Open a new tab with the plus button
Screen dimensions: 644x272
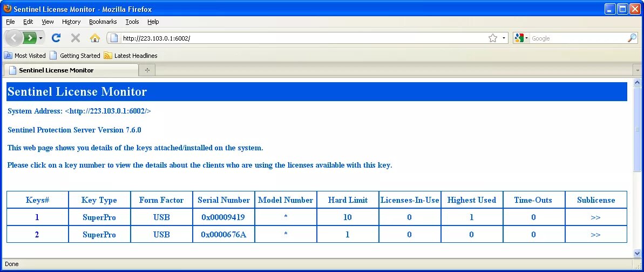coord(147,70)
